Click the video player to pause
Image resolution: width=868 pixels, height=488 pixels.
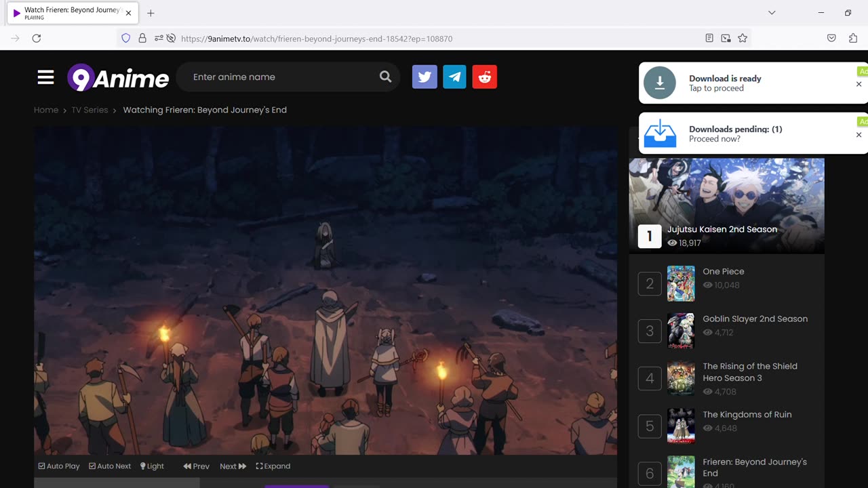point(325,290)
